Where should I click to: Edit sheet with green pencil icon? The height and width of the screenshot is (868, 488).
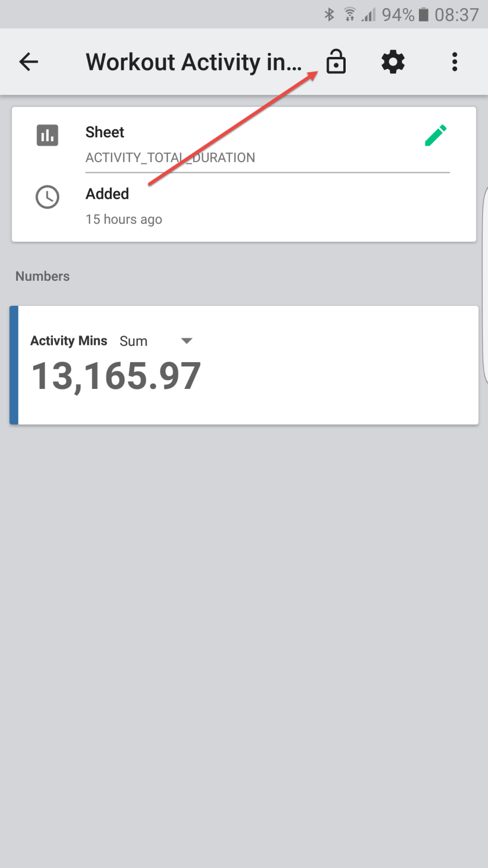pyautogui.click(x=435, y=135)
